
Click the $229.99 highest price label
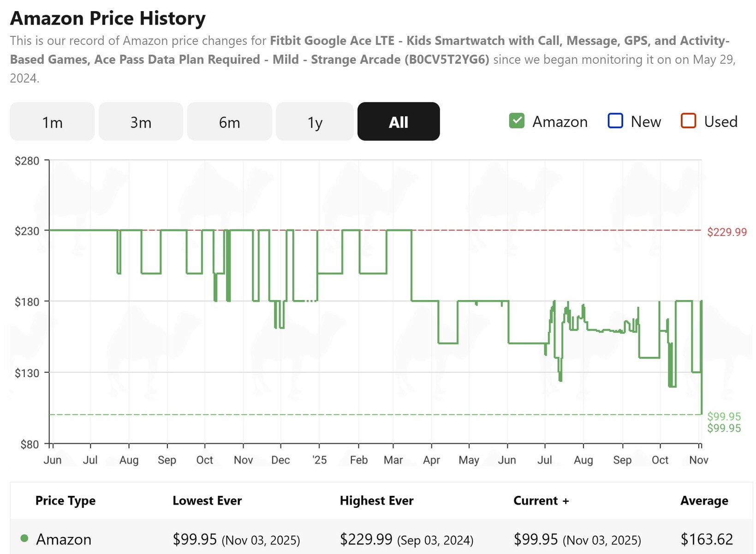pyautogui.click(x=726, y=232)
